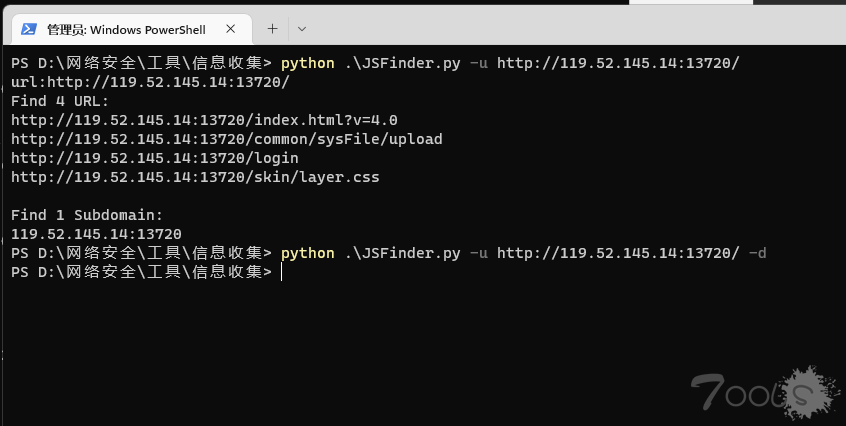Image resolution: width=846 pixels, height=426 pixels.
Task: Expand the new tab profile dropdown chevron
Action: (x=302, y=30)
